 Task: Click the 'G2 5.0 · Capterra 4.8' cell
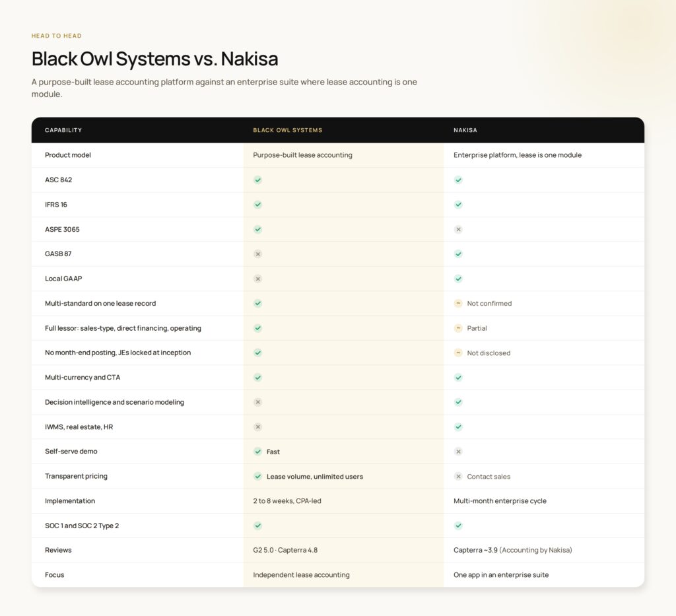pyautogui.click(x=285, y=550)
